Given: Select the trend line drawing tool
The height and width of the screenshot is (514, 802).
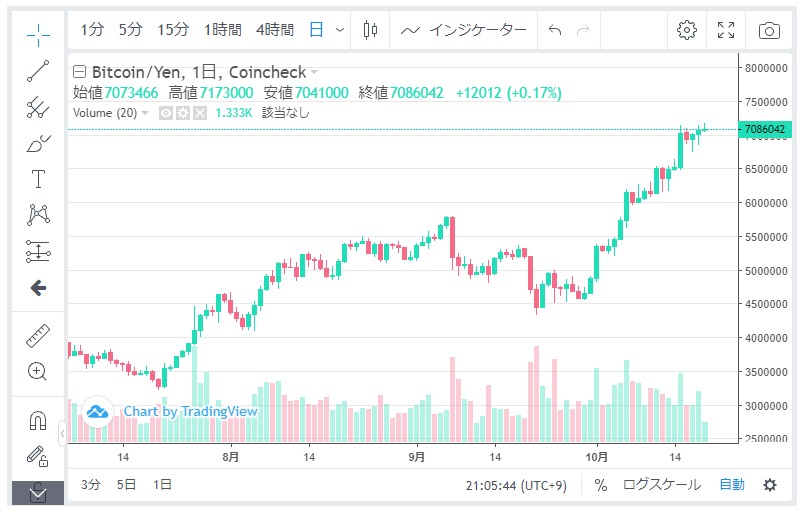Looking at the screenshot, I should coord(38,70).
